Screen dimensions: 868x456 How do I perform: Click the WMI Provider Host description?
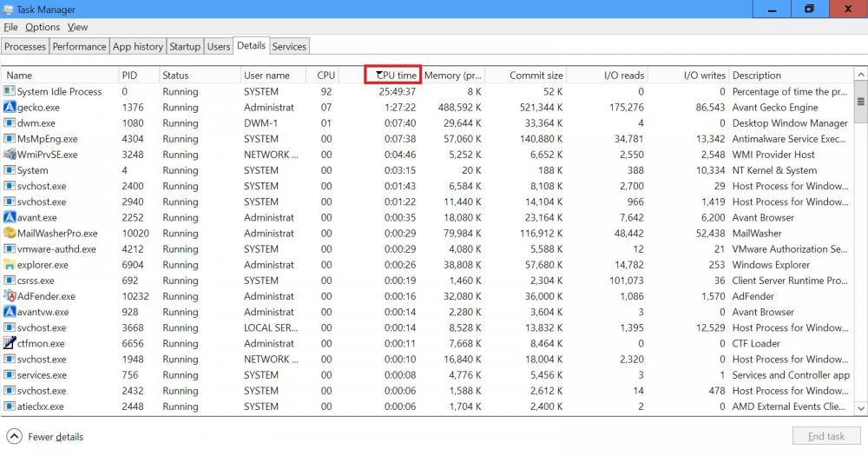(x=773, y=155)
